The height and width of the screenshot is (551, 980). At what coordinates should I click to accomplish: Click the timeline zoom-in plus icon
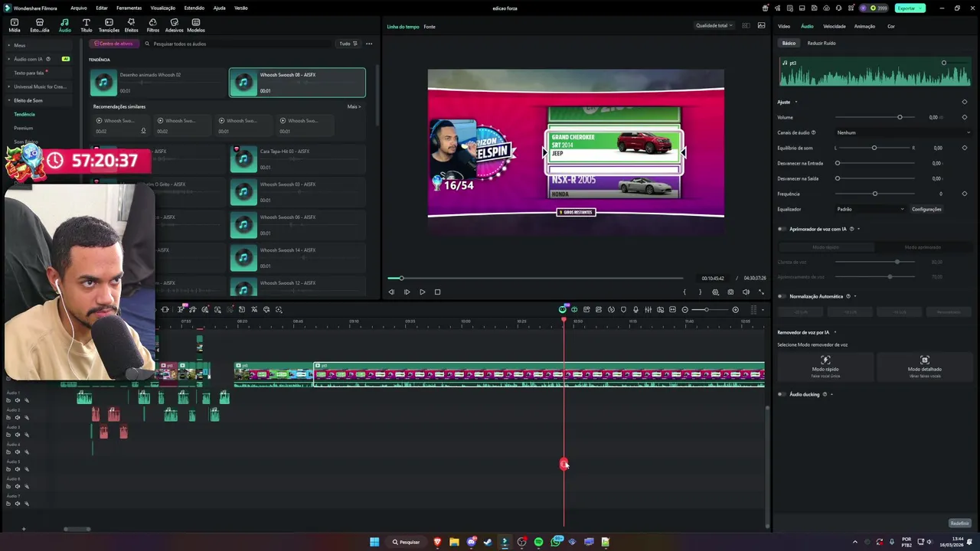[x=736, y=310]
